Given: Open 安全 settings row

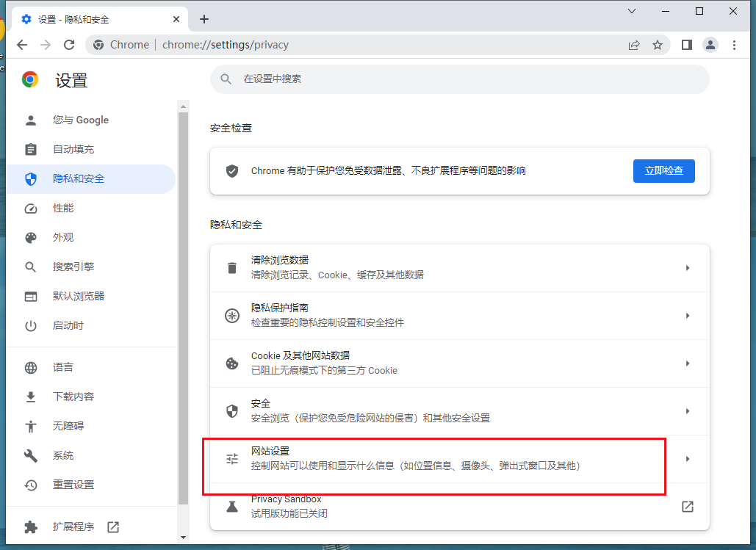Looking at the screenshot, I should pyautogui.click(x=459, y=411).
